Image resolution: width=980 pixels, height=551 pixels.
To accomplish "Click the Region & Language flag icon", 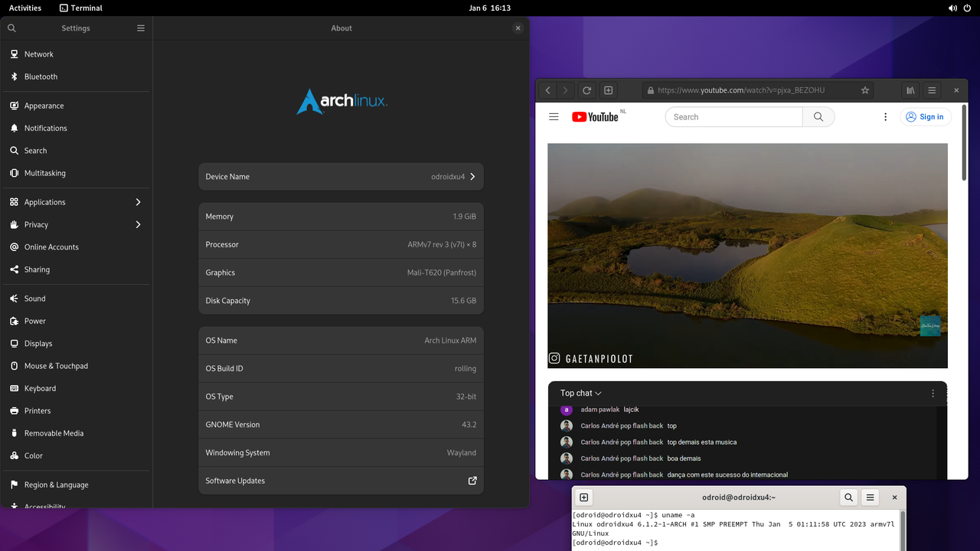I will 14,484.
